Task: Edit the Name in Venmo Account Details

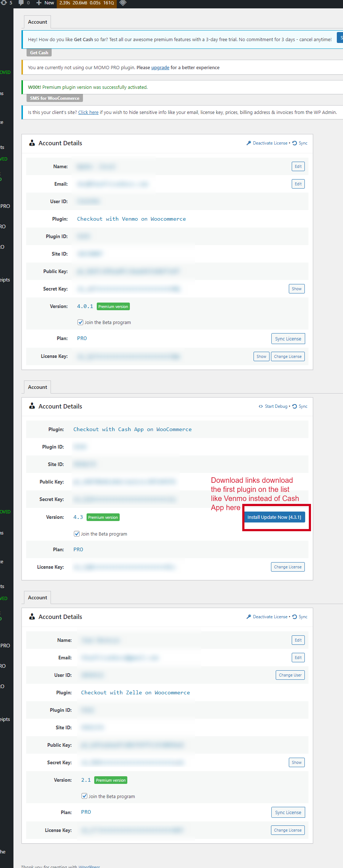Action: tap(298, 166)
